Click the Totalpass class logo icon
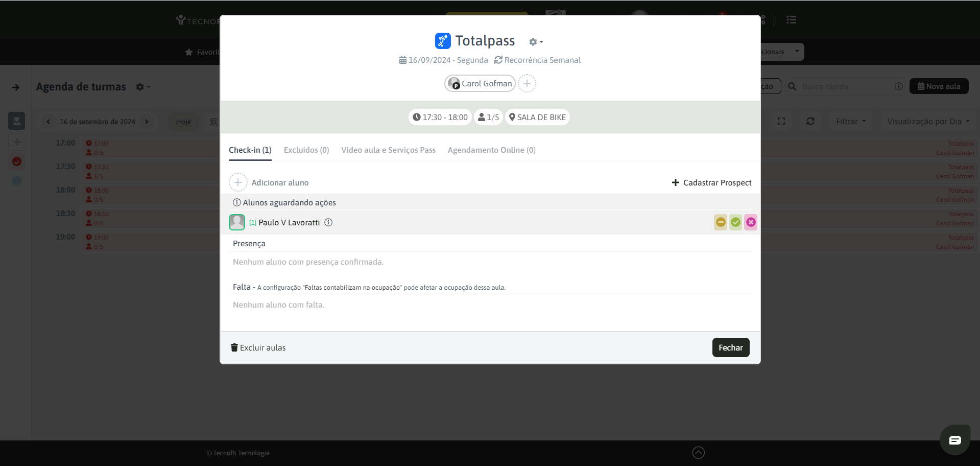The image size is (980, 466). (443, 41)
